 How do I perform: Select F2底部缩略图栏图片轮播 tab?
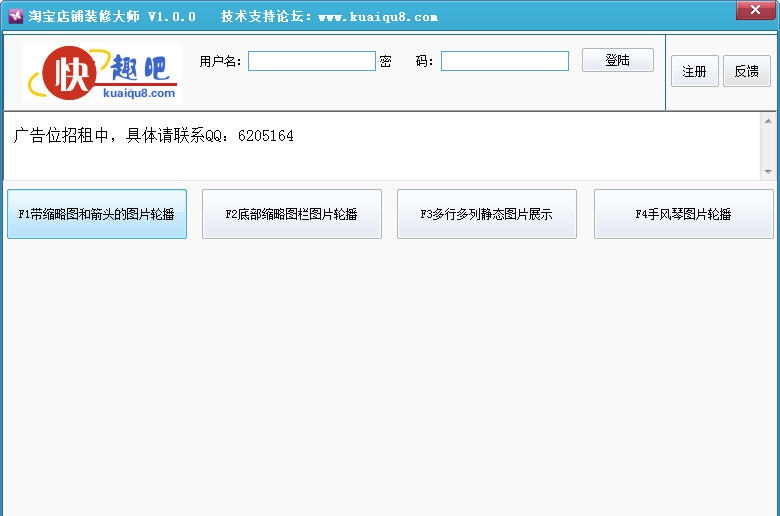[x=292, y=214]
